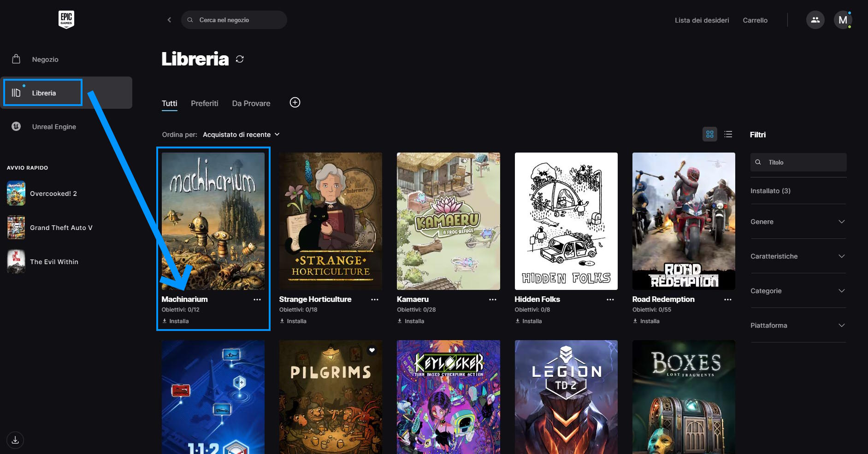This screenshot has height=454, width=868.
Task: Click 'Obiettivi: 0/55' under Road Redemption
Action: 652,310
